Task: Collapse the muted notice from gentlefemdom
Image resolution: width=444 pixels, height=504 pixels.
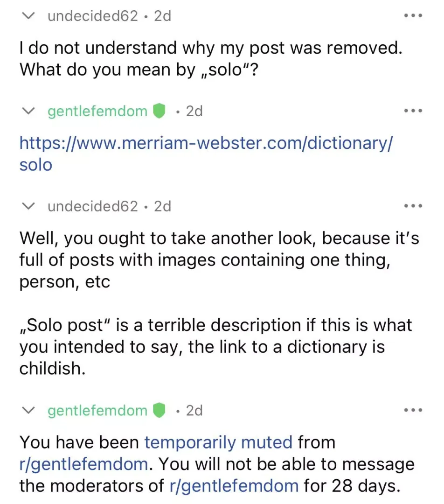Action: pos(28,410)
